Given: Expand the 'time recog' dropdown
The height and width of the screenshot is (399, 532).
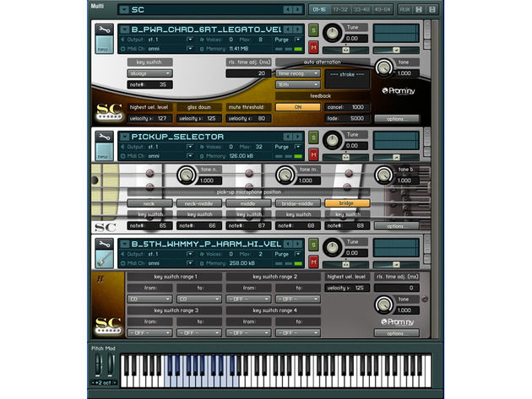Looking at the screenshot, I should (298, 73).
